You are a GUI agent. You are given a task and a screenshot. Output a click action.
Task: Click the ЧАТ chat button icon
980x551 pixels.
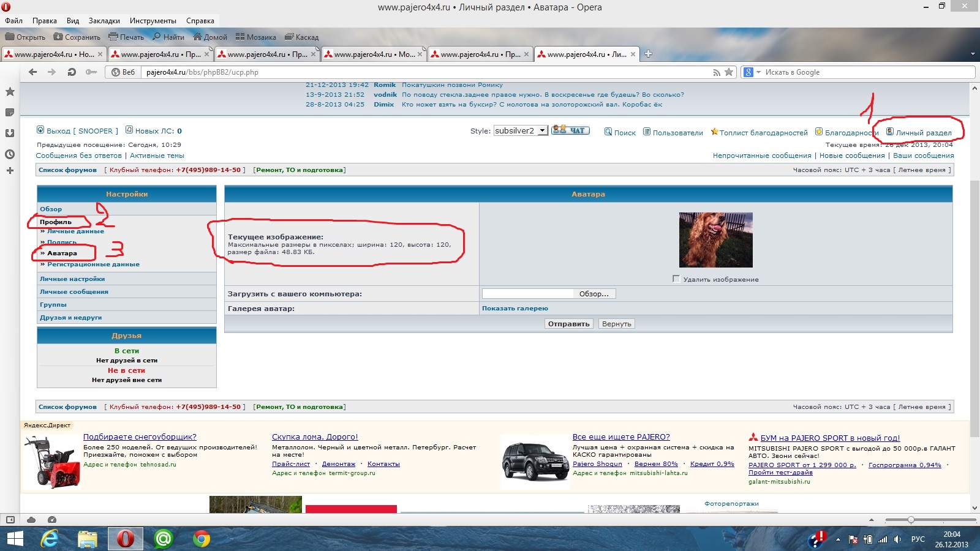tap(570, 130)
